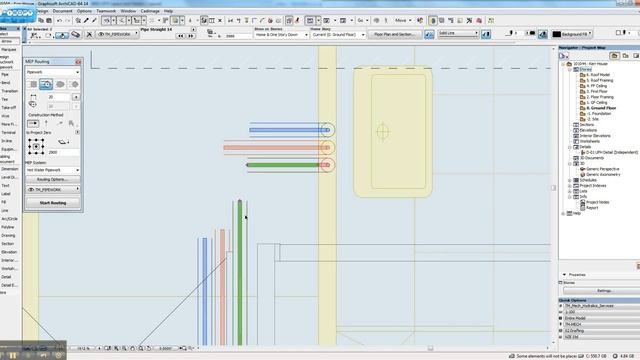640x360 pixels.
Task: Open the Document menu
Action: coord(62,11)
